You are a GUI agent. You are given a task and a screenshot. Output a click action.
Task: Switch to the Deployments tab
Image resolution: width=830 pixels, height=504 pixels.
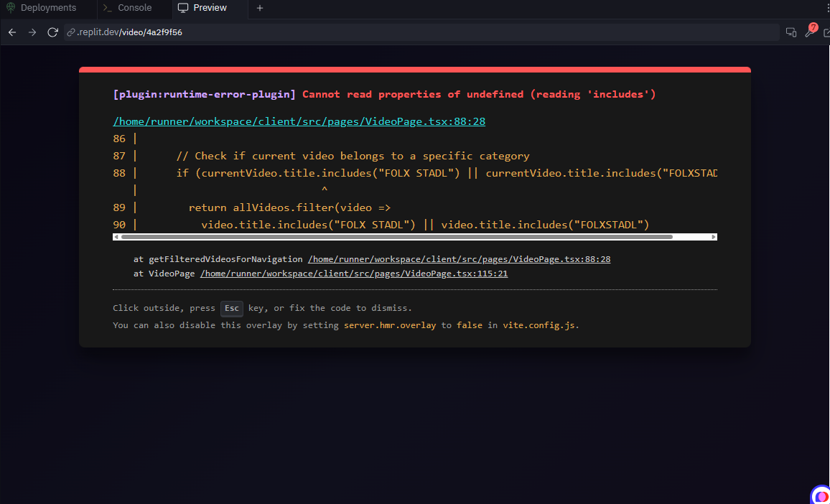coord(42,8)
